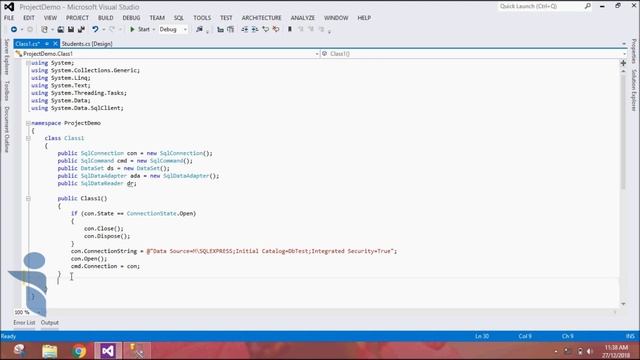
Task: Click the pin icon on Class1.cs tab
Action: pos(47,44)
